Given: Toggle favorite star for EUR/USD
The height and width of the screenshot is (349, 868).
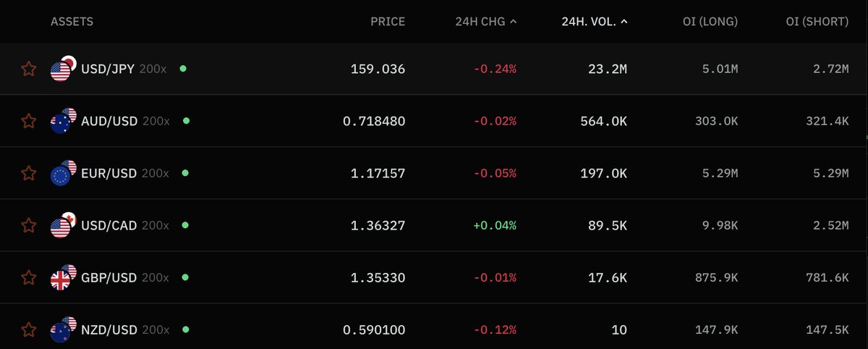Looking at the screenshot, I should [28, 173].
